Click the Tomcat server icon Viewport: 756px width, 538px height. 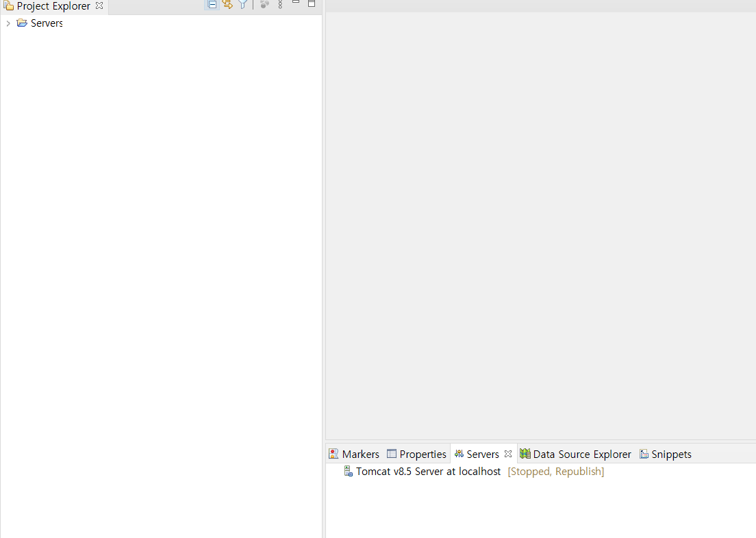pyautogui.click(x=348, y=471)
